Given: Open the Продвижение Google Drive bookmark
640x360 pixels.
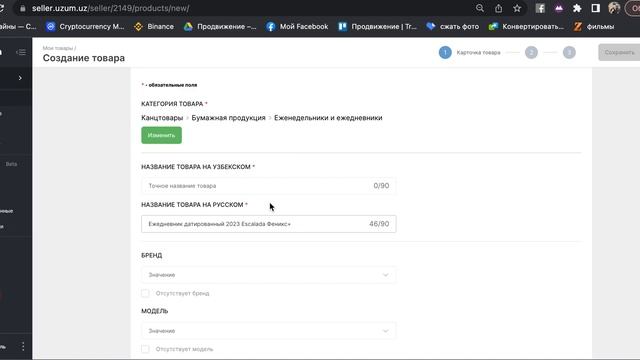Looking at the screenshot, I should click(220, 27).
